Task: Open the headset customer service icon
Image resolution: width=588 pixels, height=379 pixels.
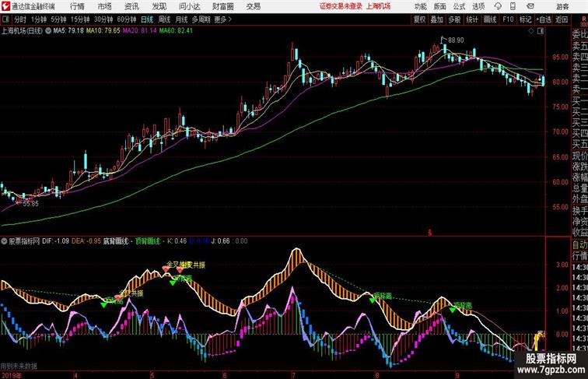Action: (x=498, y=6)
